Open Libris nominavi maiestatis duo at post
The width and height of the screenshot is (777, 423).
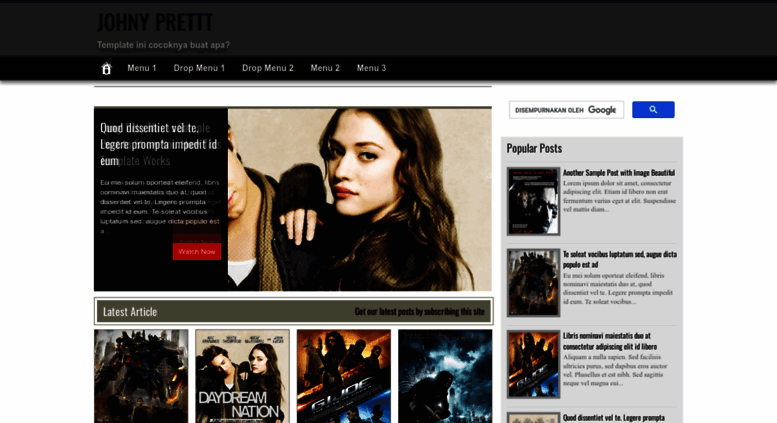point(610,341)
